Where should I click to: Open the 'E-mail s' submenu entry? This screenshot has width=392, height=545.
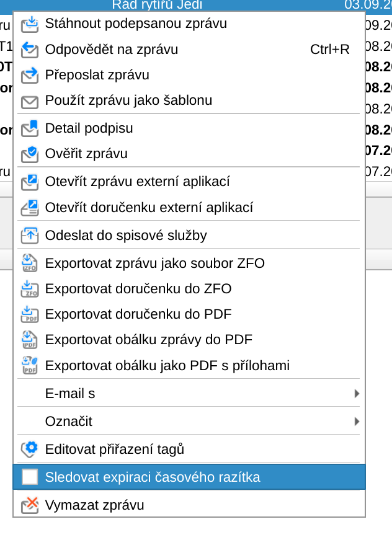click(70, 393)
